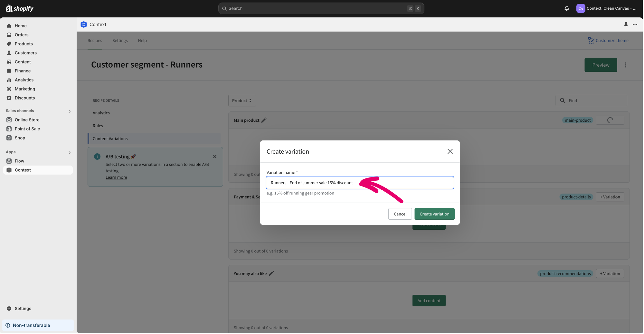Click the Create variation button
Screen dimensions: 644x334
coord(434,214)
